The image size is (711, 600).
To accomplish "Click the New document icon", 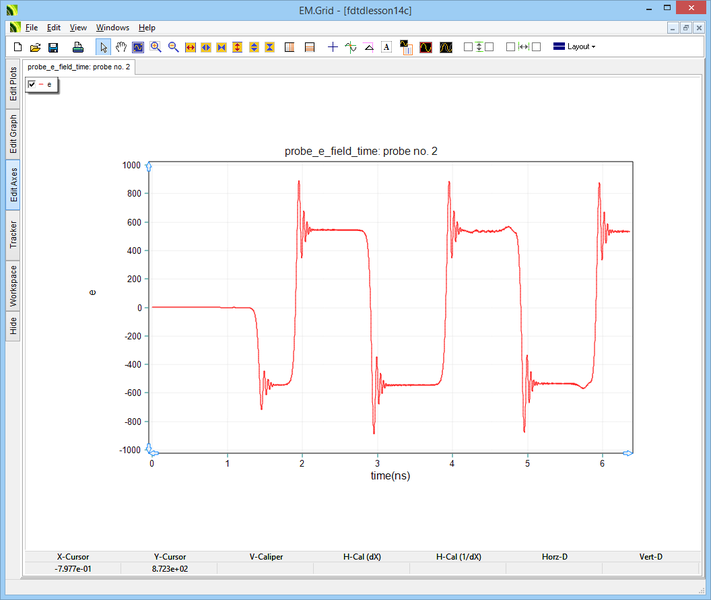I will coord(18,47).
